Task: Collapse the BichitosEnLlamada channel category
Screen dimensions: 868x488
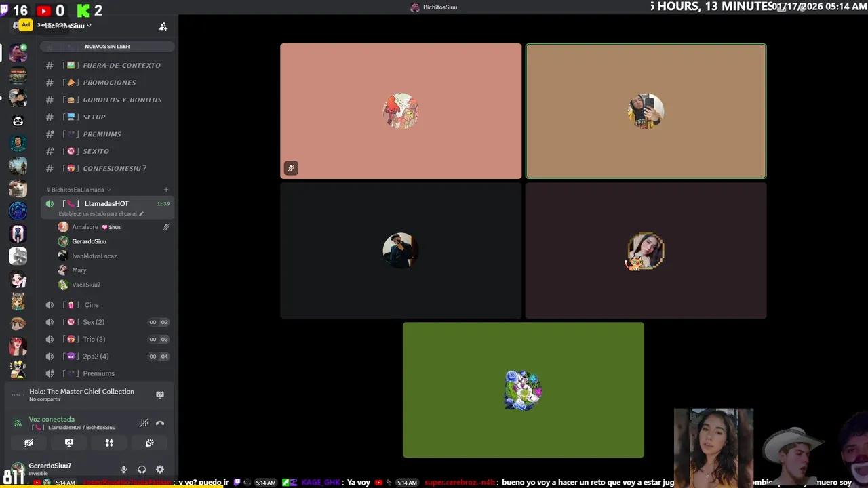Action: tap(78, 190)
